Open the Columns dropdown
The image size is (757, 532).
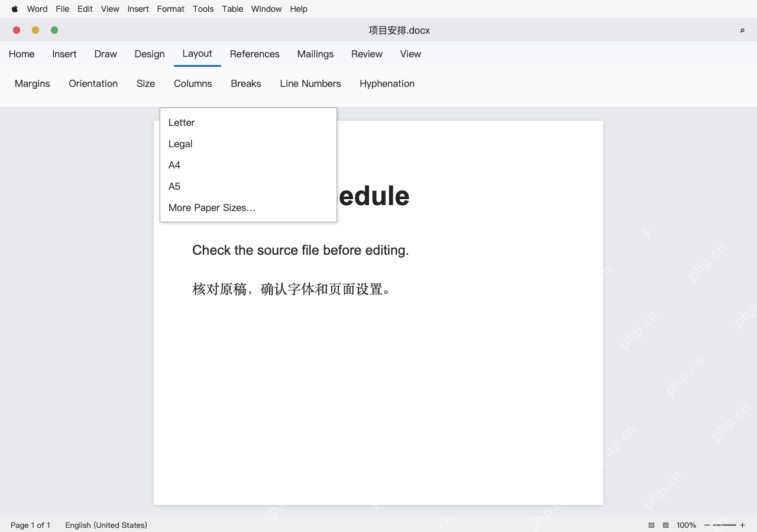pyautogui.click(x=193, y=83)
